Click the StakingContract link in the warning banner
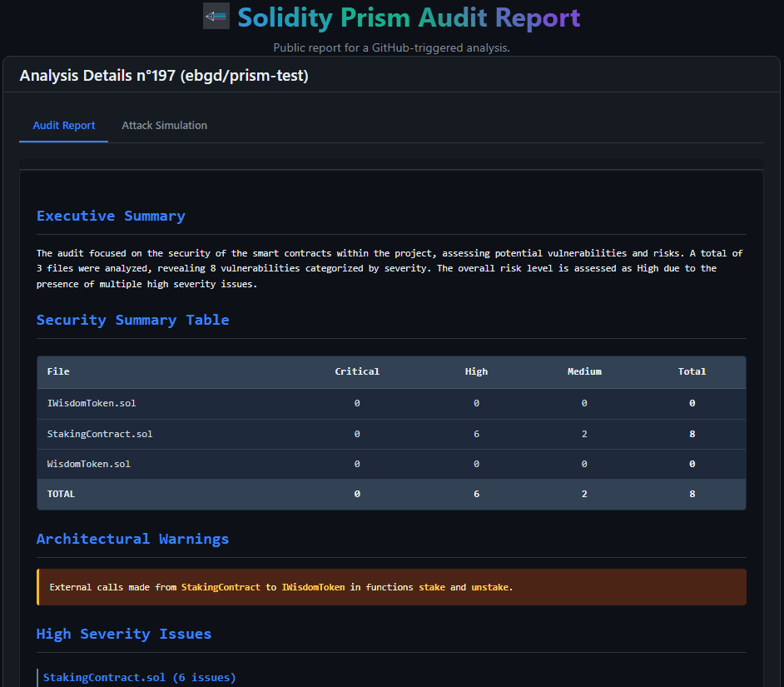The image size is (784, 687). [221, 587]
